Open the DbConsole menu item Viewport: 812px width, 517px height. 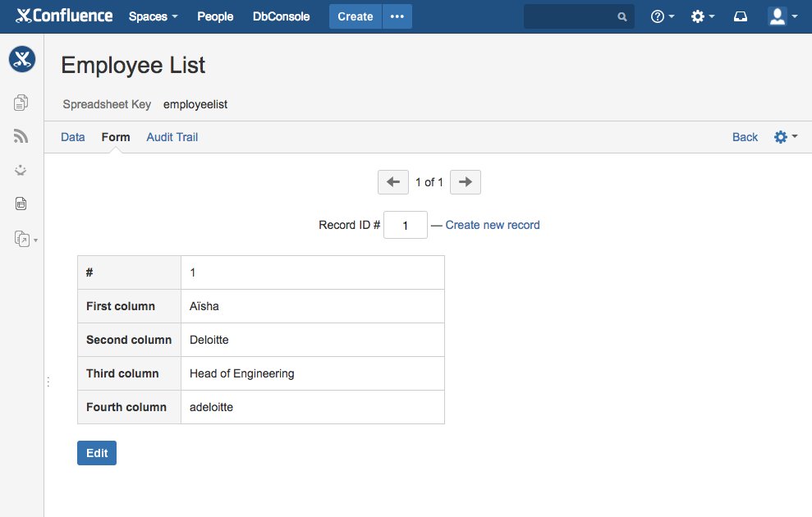(x=281, y=16)
